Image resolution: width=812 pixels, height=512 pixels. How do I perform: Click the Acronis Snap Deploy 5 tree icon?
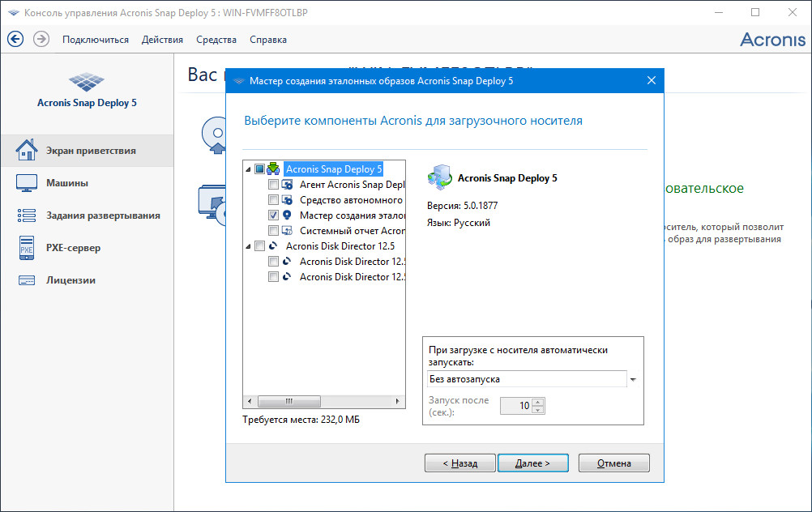[274, 169]
